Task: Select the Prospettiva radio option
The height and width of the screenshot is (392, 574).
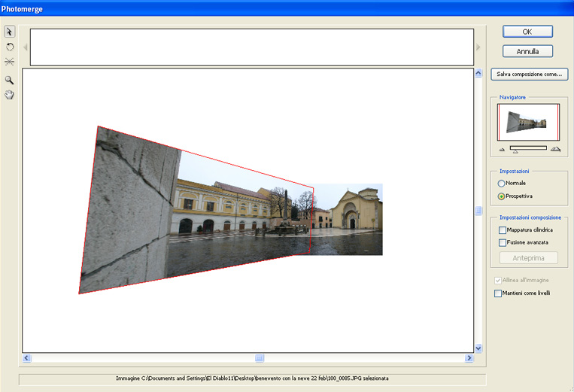Action: click(502, 196)
